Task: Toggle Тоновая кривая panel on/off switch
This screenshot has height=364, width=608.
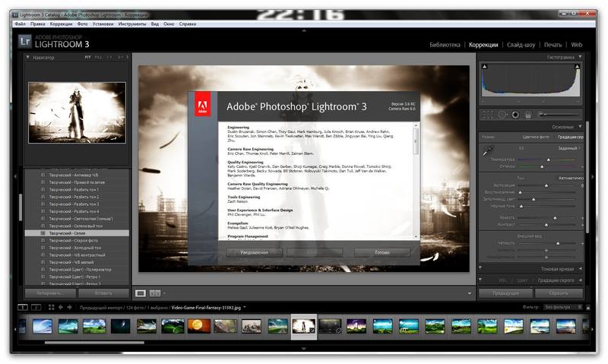Action: [x=481, y=267]
